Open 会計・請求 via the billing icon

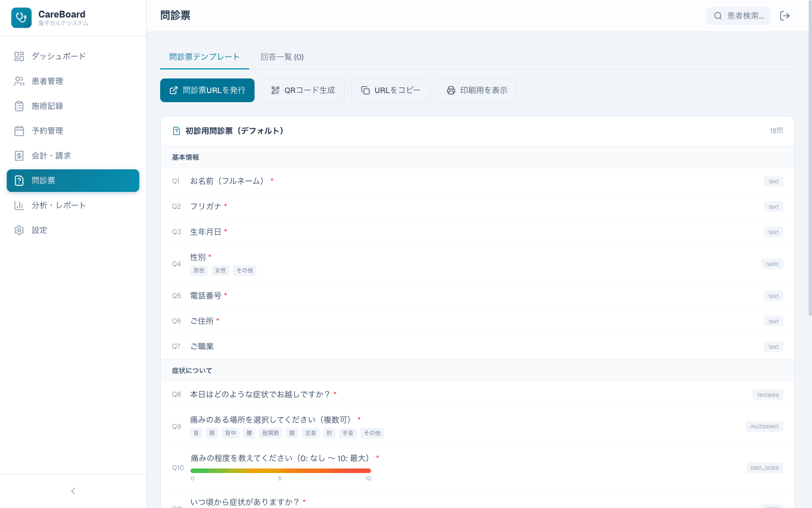[19, 156]
